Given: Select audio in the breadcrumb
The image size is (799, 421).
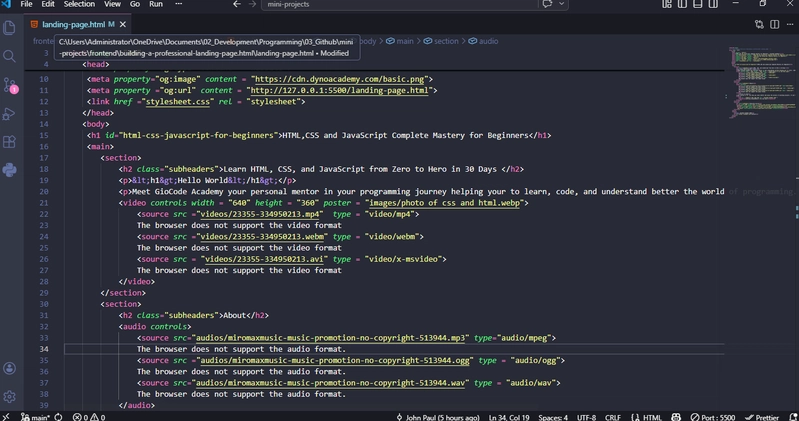Looking at the screenshot, I should 484,41.
